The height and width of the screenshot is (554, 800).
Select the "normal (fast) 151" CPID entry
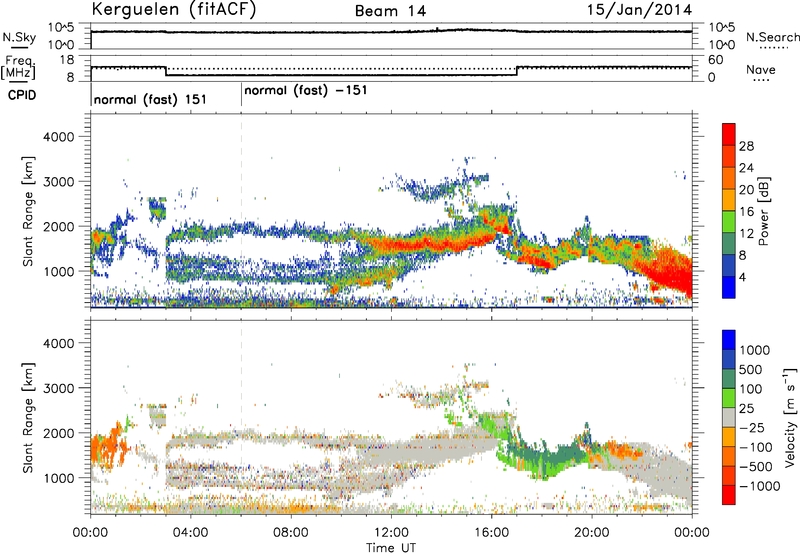point(150,99)
